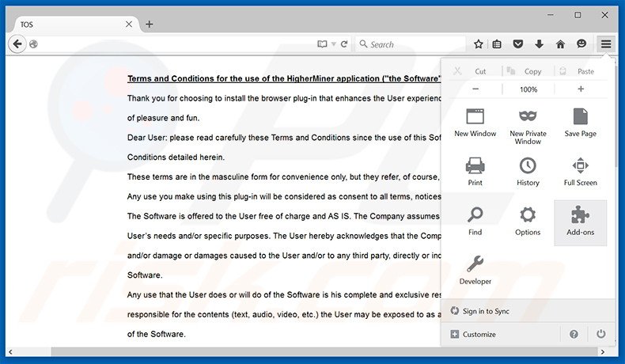Maximize the Firefox window
This screenshot has width=625, height=364.
click(x=578, y=15)
